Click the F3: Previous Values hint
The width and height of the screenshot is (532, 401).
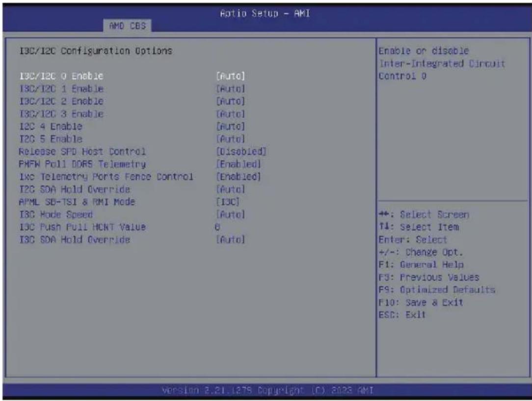[x=429, y=277]
